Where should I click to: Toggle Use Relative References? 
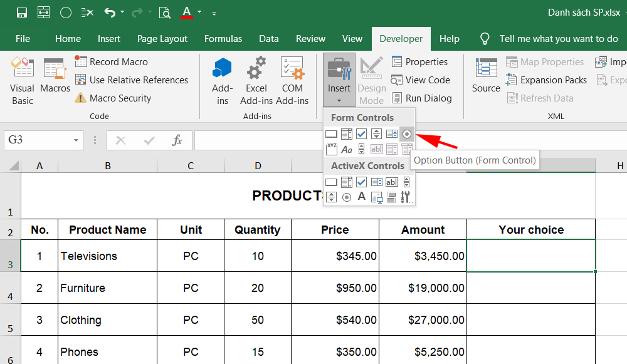pos(132,80)
